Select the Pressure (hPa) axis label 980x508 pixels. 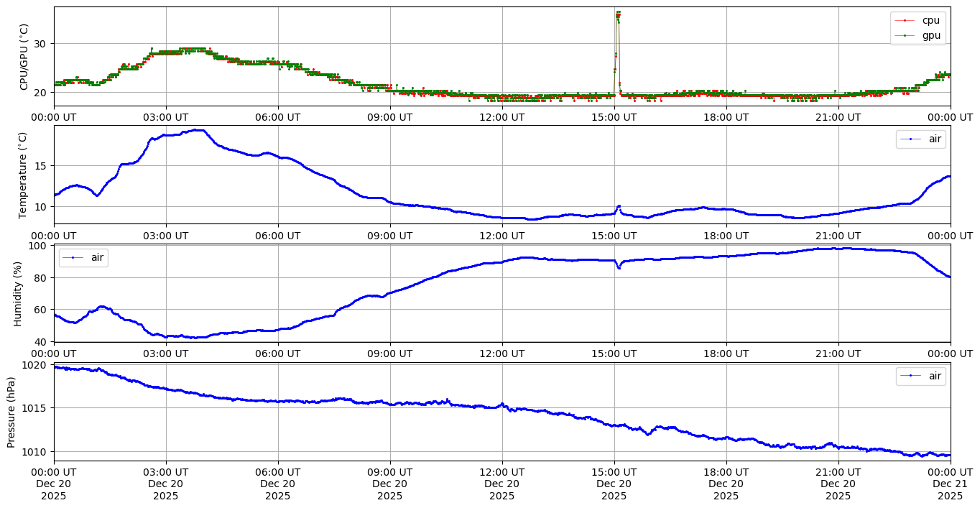click(x=12, y=412)
